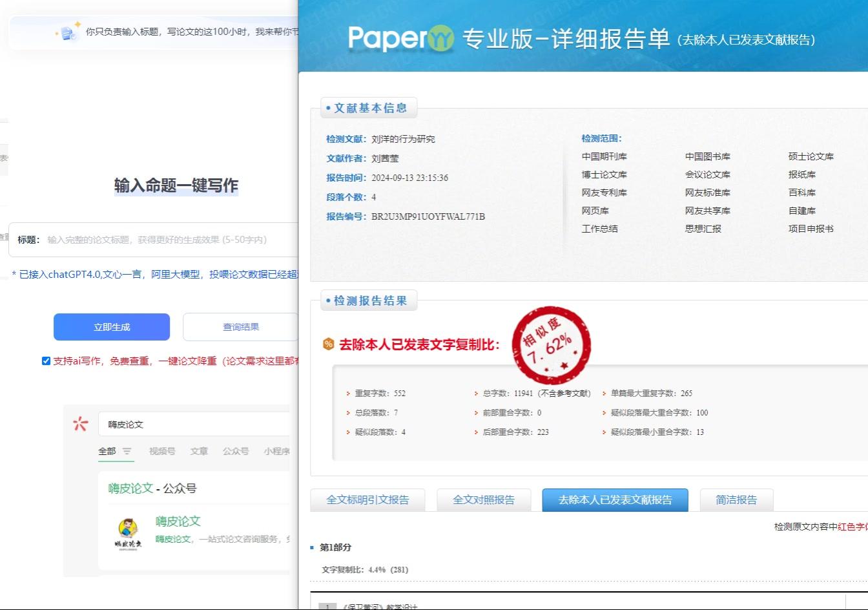Select the 全部 search tab
The width and height of the screenshot is (868, 610).
(107, 451)
